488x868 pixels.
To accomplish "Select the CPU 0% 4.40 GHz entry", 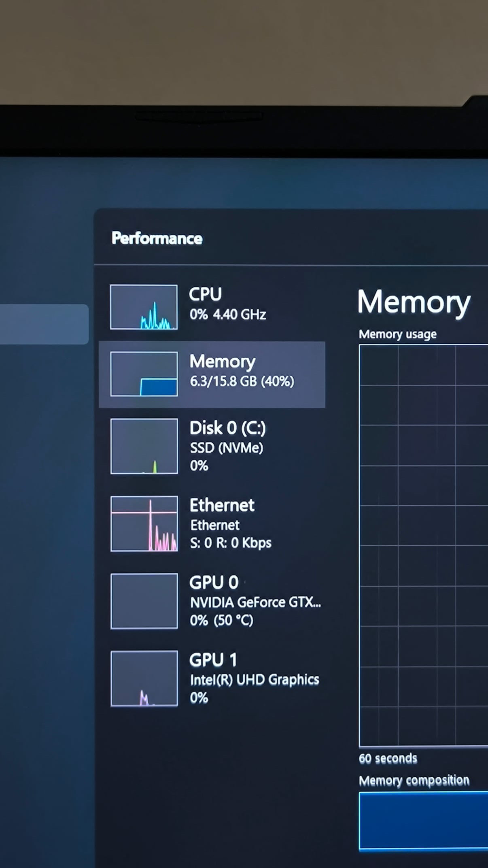I will click(227, 314).
